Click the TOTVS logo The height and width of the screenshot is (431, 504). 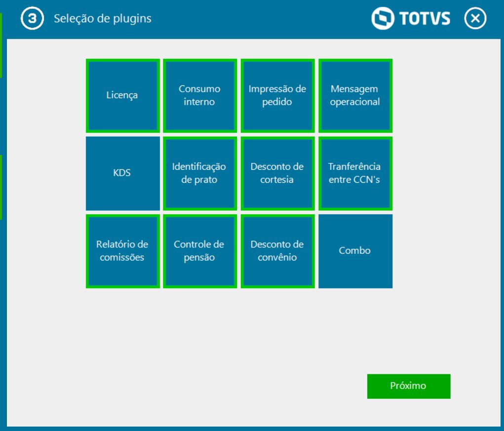pos(411,18)
